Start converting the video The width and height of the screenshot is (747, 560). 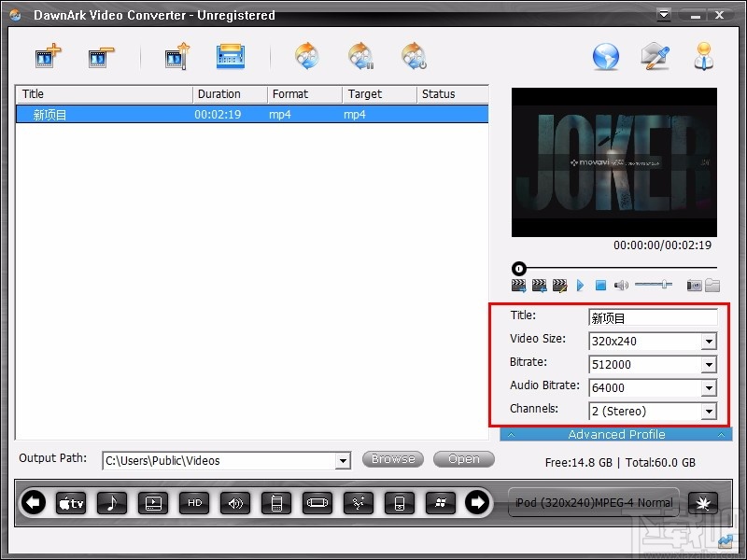coord(306,56)
